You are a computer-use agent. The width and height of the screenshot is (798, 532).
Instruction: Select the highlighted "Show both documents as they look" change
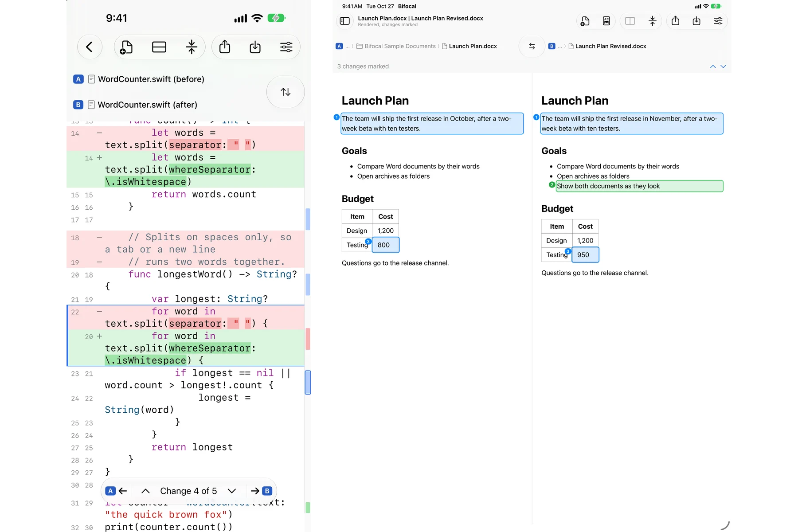(x=639, y=186)
